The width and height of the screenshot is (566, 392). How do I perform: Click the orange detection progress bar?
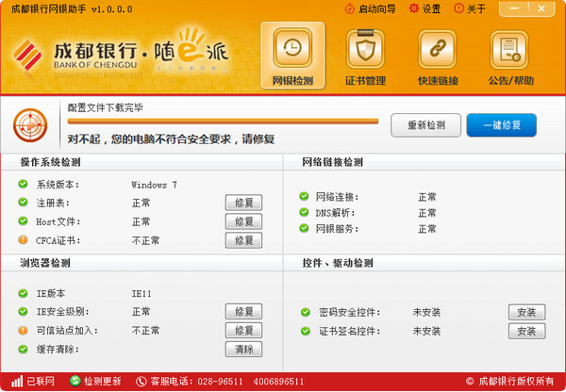point(223,122)
